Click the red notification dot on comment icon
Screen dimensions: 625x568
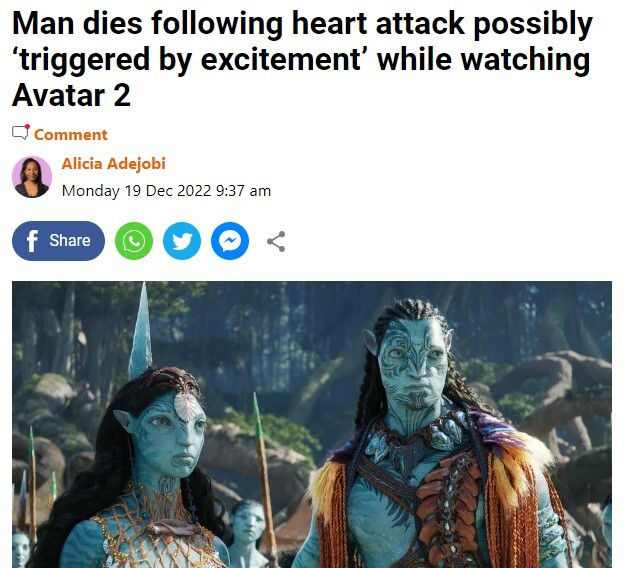[28, 126]
